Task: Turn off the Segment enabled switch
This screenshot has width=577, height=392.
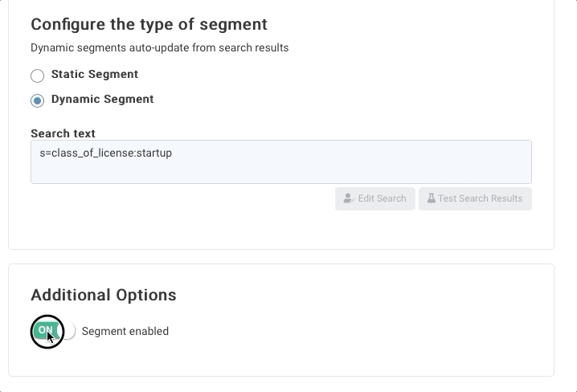Action: [x=54, y=331]
